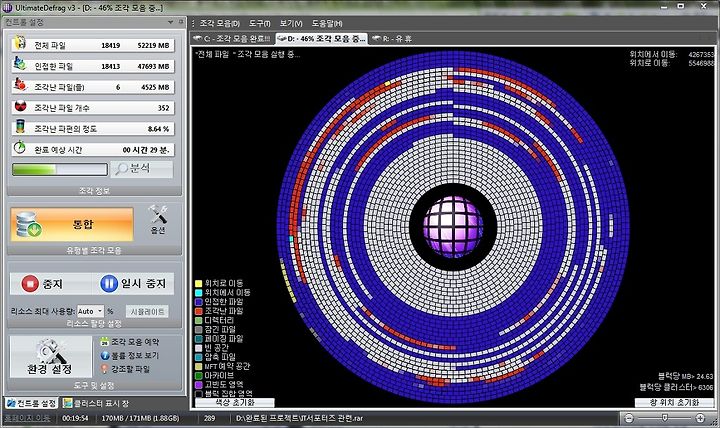Screen dimensions: 720x428
Task: Click the 빈 공간 white swatch
Action: coord(199,348)
